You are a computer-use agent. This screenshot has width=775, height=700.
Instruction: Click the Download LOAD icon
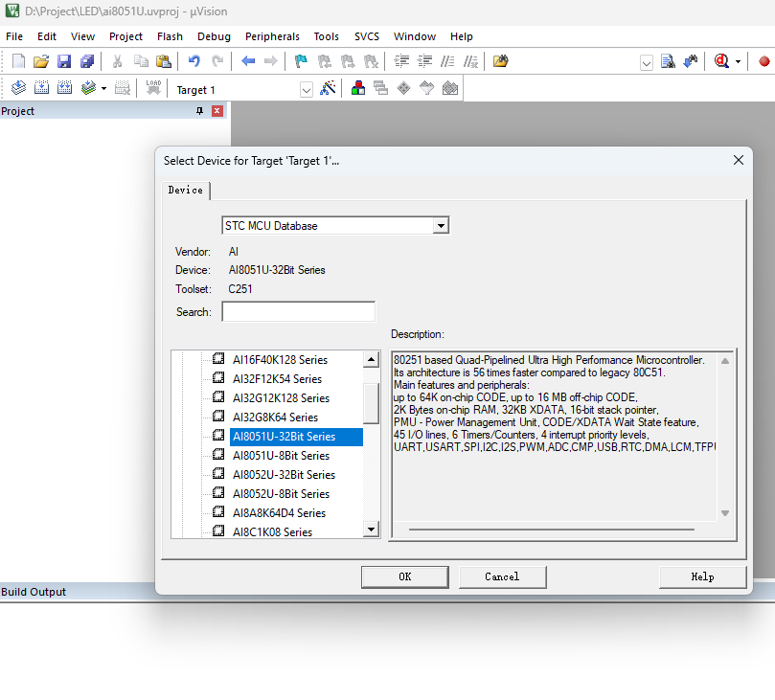[x=153, y=88]
